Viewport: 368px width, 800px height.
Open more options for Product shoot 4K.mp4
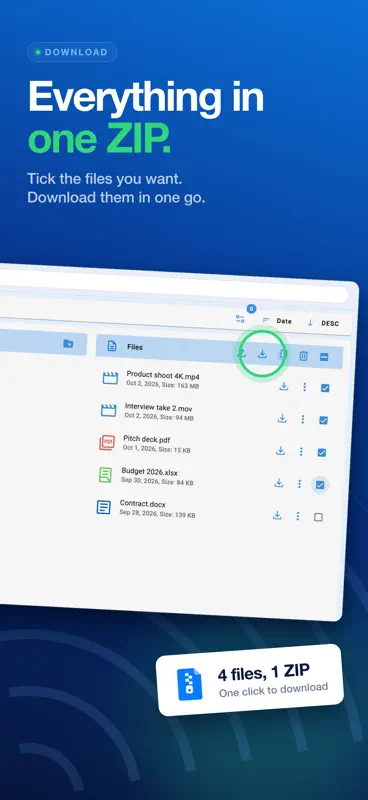tap(305, 387)
